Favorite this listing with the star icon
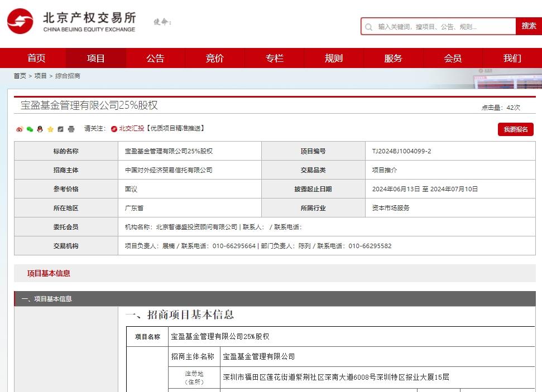 (x=50, y=129)
